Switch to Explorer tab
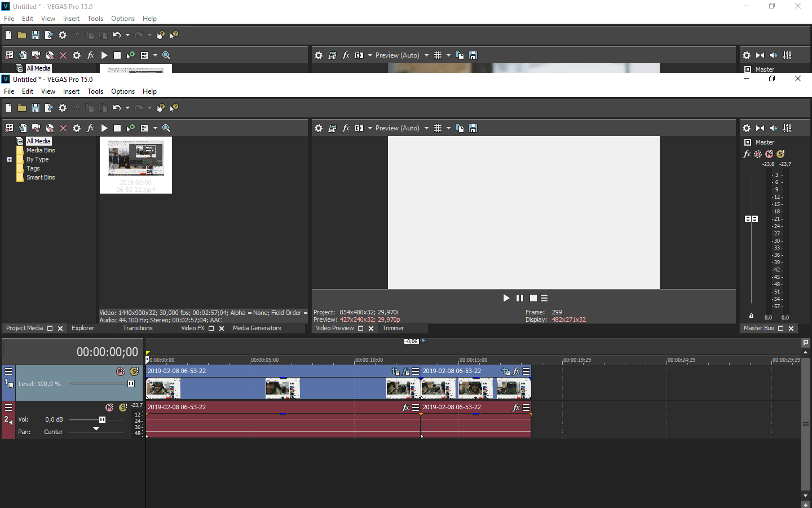 (83, 328)
